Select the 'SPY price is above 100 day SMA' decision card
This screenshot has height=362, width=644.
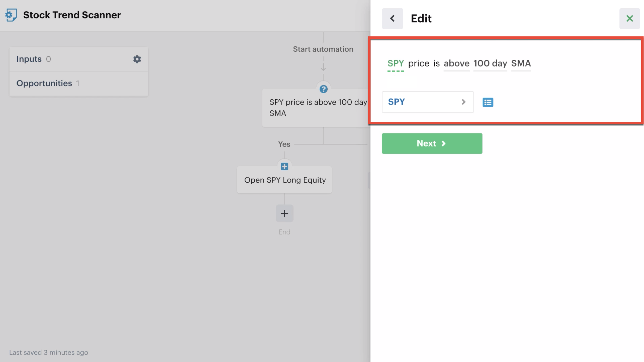(316, 108)
